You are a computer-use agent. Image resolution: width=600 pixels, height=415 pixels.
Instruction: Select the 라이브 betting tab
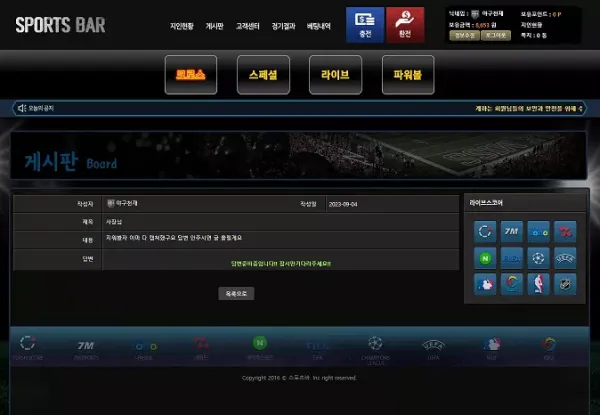coord(336,75)
